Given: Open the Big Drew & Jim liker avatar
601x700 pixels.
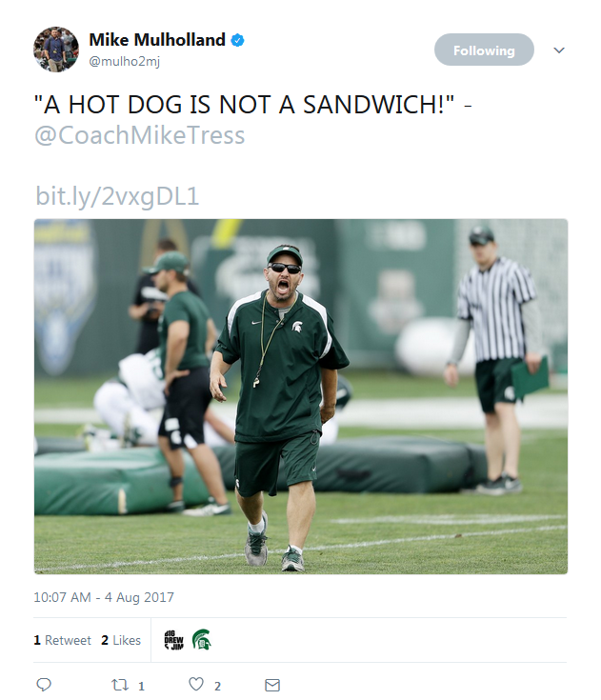Looking at the screenshot, I should click(x=172, y=640).
